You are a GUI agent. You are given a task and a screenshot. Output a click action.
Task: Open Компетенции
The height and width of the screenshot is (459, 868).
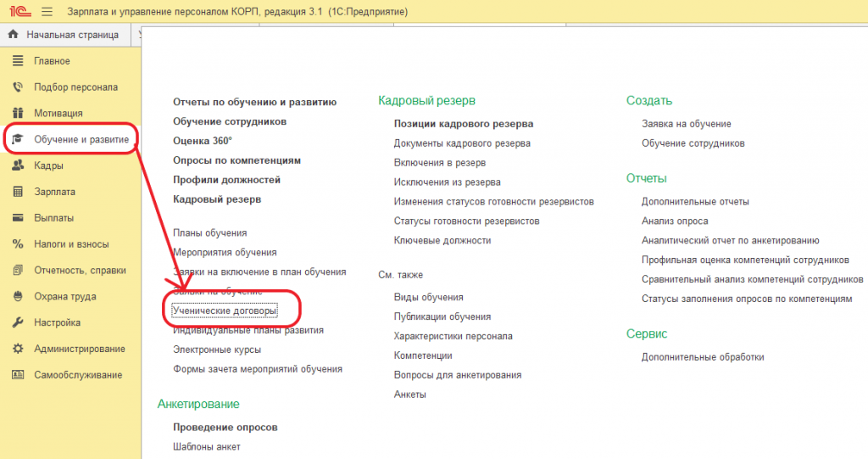pos(423,355)
